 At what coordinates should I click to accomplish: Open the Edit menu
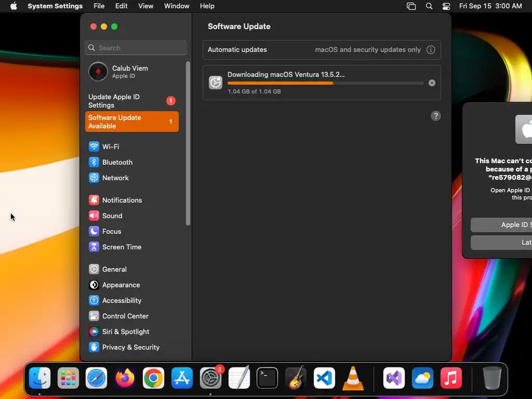coord(122,6)
